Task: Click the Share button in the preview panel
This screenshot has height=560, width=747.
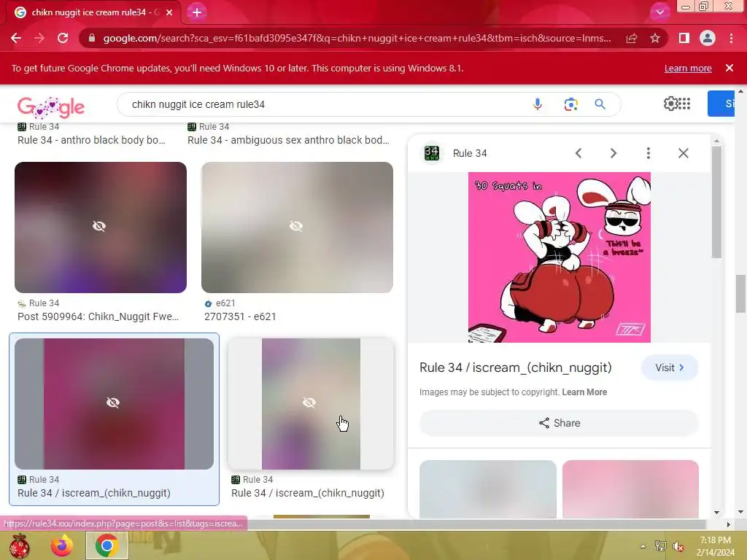Action: click(560, 423)
